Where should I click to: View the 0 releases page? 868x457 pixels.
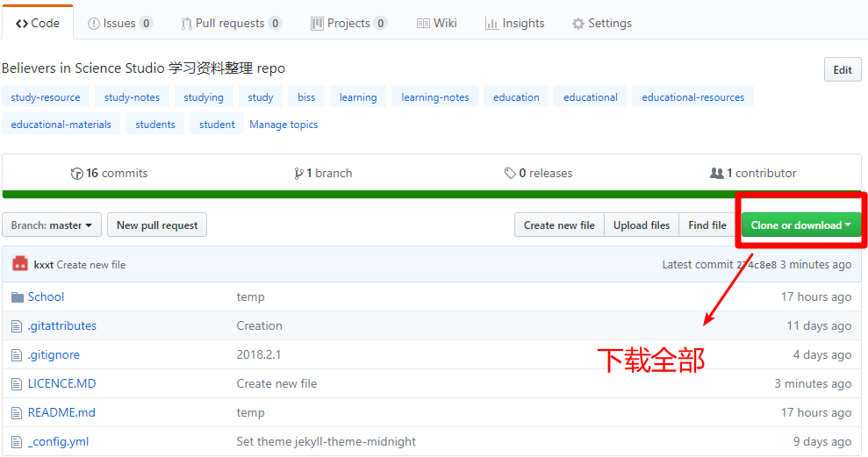[539, 173]
